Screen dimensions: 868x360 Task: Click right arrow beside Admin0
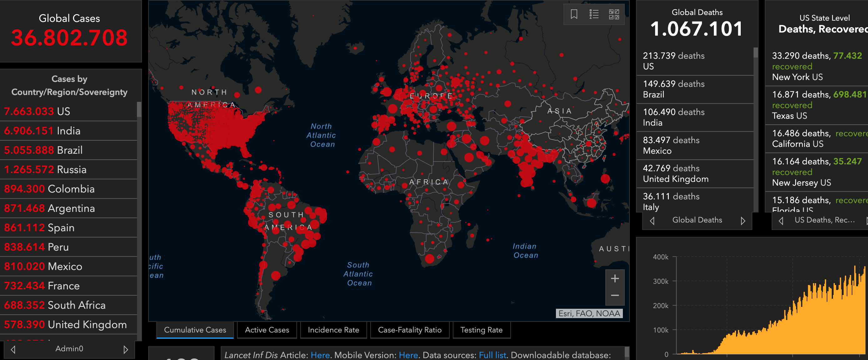pos(126,349)
